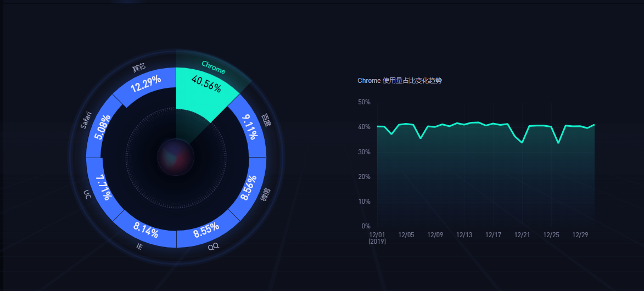This screenshot has height=291, width=644.
Task: Click the 12/01 (2019) x-axis label
Action: click(x=377, y=238)
